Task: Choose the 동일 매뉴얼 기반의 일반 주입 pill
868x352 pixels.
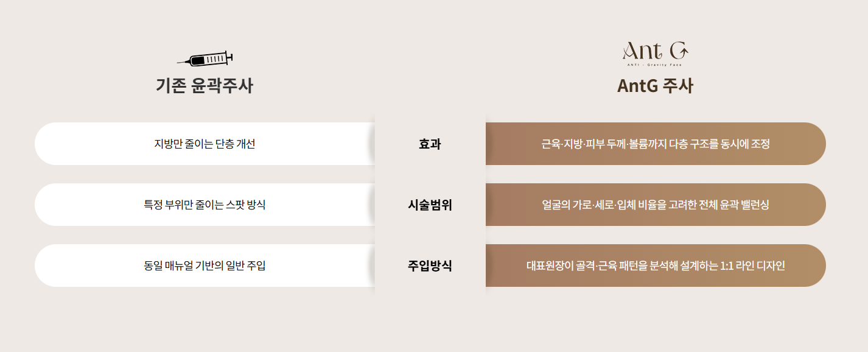Action: pyautogui.click(x=205, y=266)
